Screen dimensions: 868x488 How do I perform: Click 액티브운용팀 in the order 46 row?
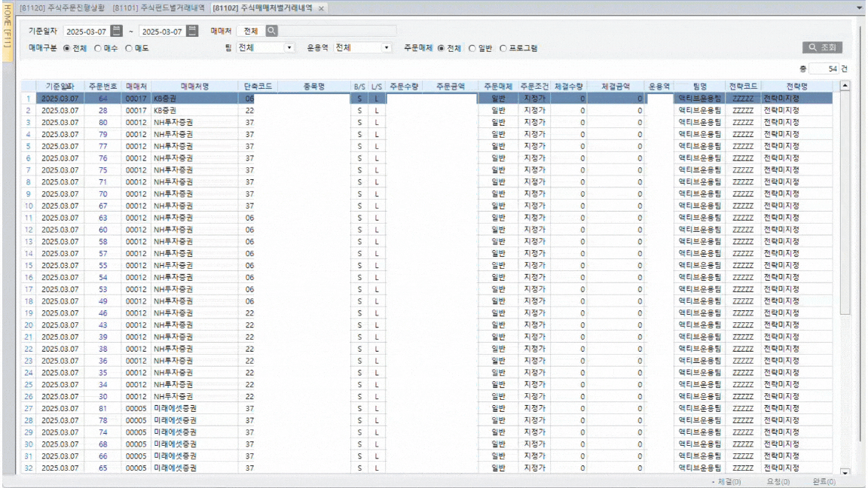[x=700, y=313]
